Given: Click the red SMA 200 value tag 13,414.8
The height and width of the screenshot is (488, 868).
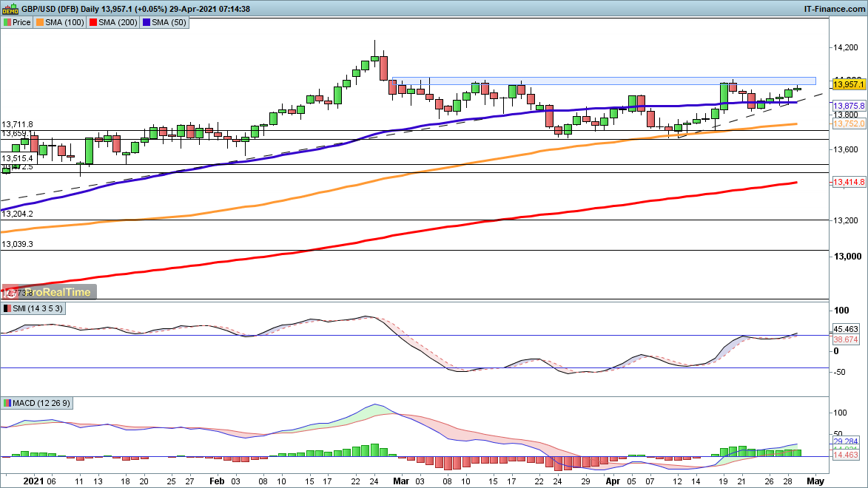Looking at the screenshot, I should coord(849,182).
